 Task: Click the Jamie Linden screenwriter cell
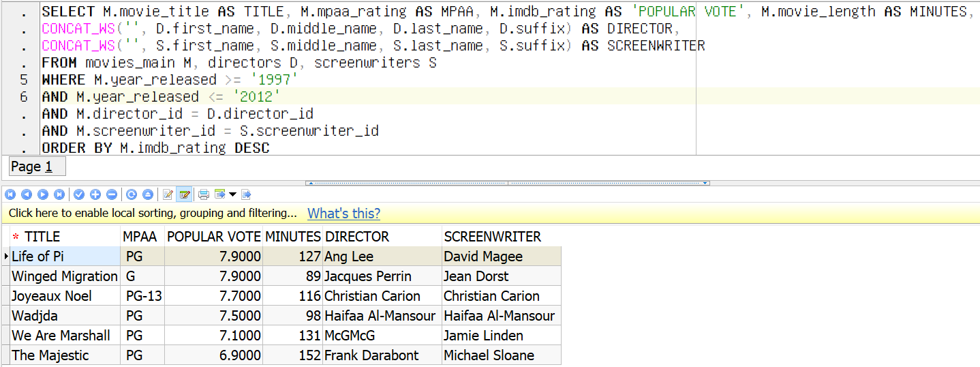click(501, 336)
